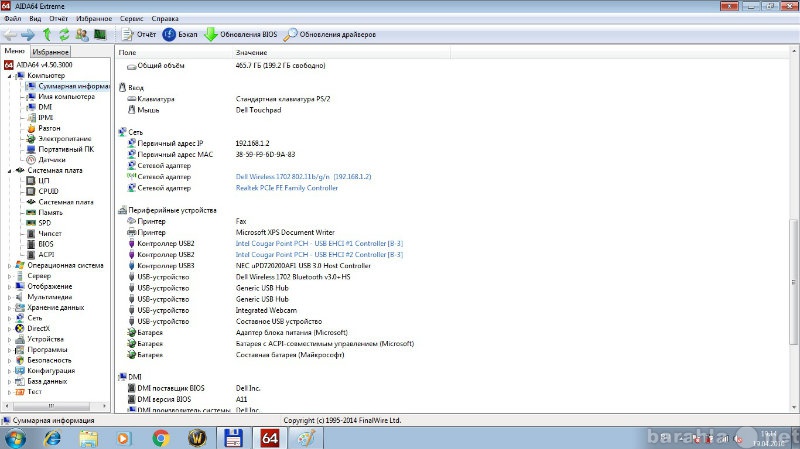Viewport: 800px width, 449px height.
Task: Select the BIOS tree item
Action: coord(40,244)
